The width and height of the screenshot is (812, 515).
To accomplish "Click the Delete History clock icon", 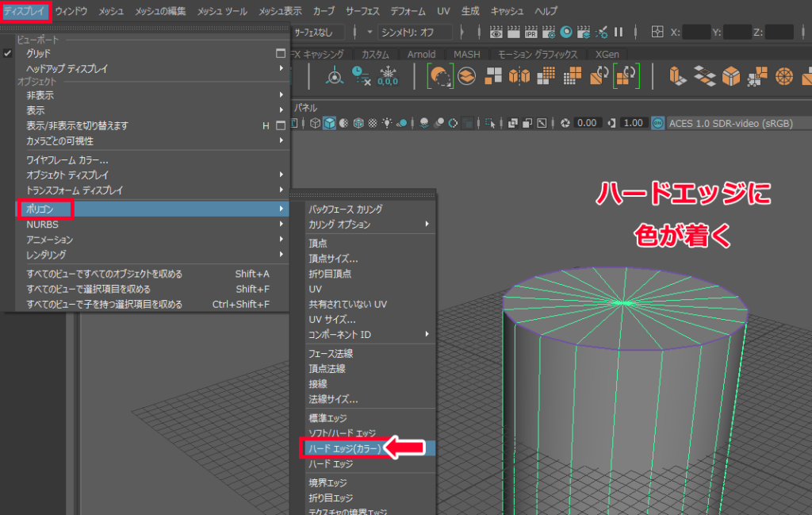I will [x=361, y=76].
